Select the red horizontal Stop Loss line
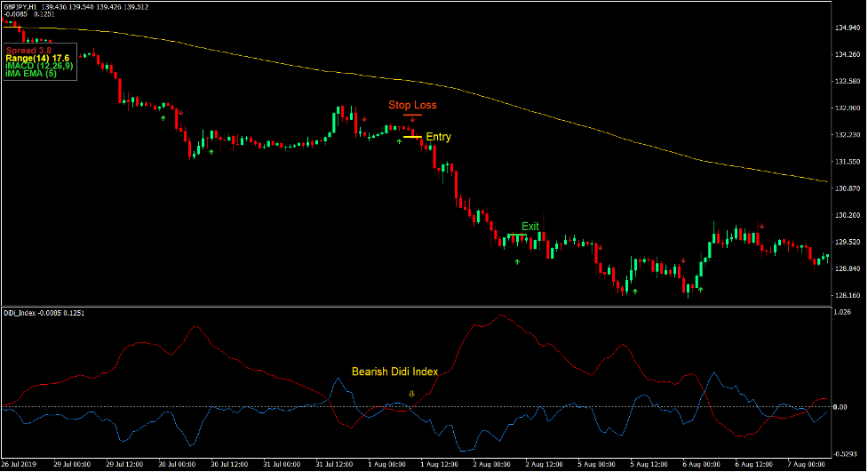The width and height of the screenshot is (868, 472). coord(411,115)
